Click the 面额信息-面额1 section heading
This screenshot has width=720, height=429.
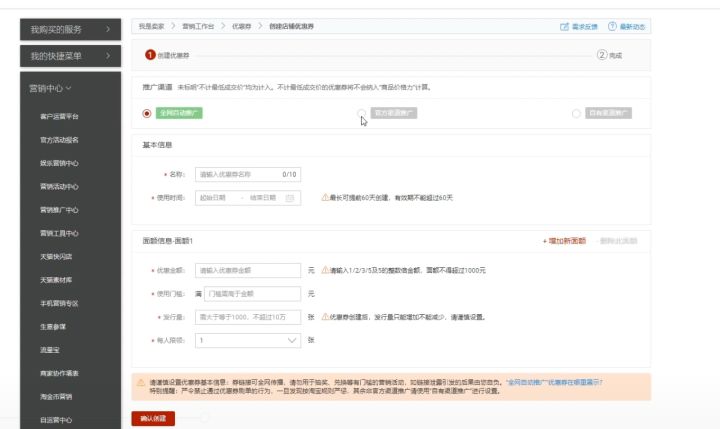tap(168, 241)
